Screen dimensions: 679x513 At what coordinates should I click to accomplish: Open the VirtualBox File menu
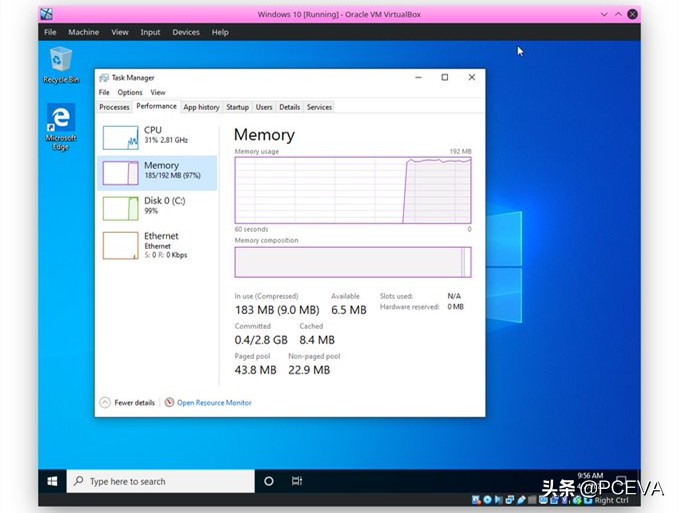[50, 32]
